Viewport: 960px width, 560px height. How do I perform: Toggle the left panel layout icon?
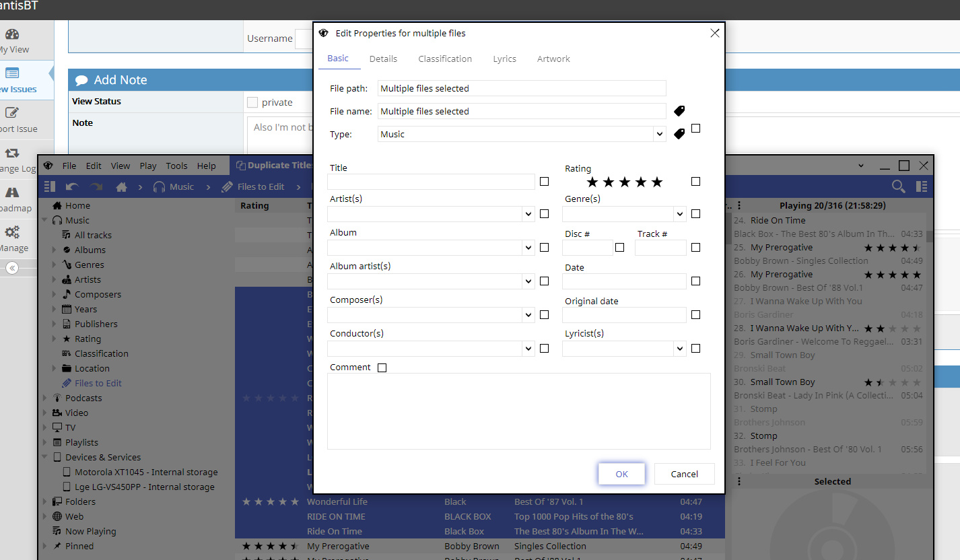[x=50, y=187]
